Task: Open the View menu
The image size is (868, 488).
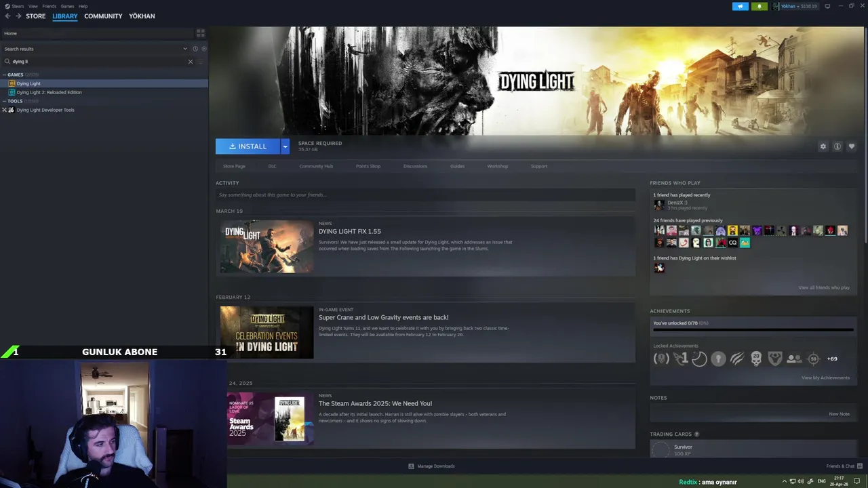Action: tap(33, 6)
